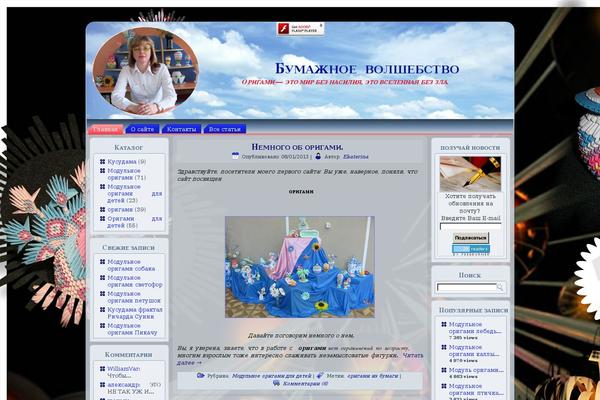Viewport: 600px width, 400px height.
Task: Open recent post Модульное оригами Пикачу
Action: [x=132, y=329]
